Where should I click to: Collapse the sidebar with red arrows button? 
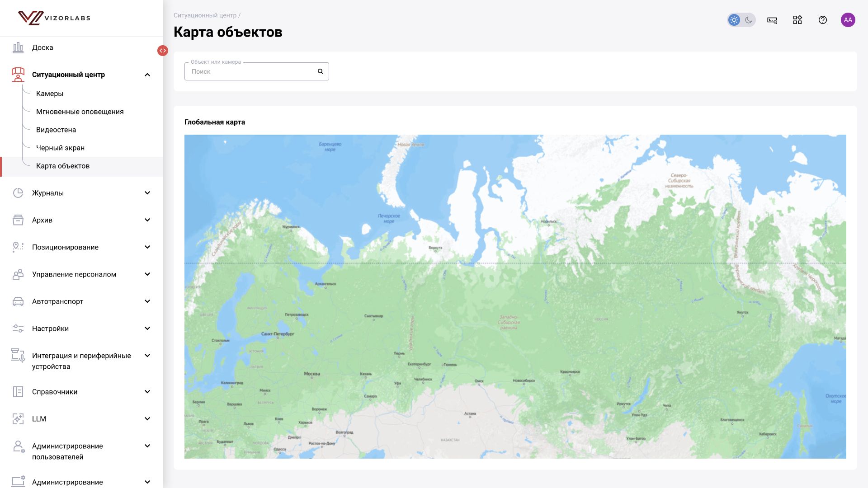(x=163, y=51)
